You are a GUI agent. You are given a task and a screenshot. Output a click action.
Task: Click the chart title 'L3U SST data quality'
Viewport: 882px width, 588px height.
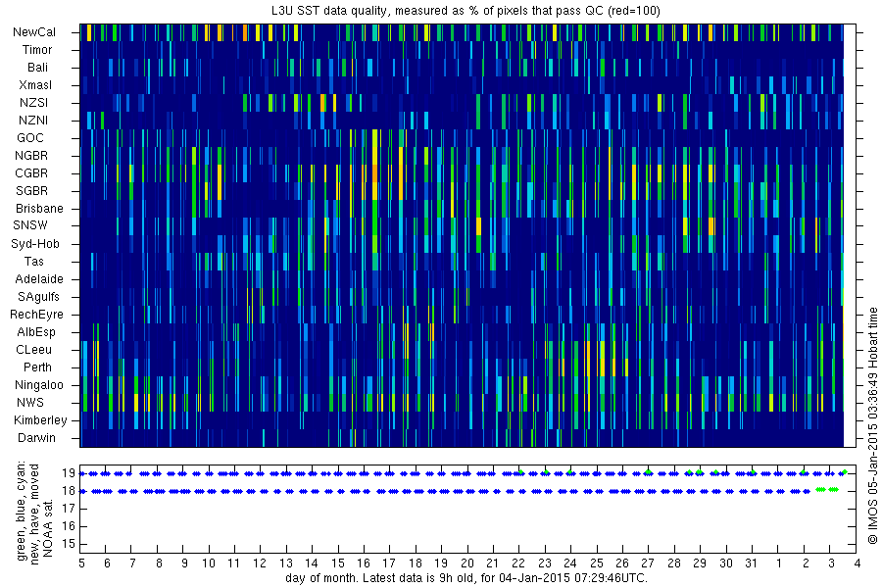coord(328,11)
